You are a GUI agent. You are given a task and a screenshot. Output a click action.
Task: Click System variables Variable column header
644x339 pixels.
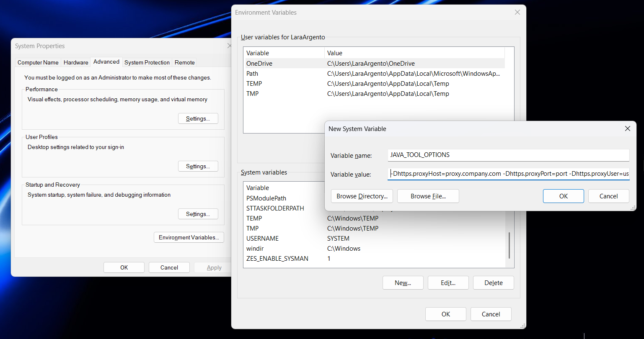pos(284,188)
